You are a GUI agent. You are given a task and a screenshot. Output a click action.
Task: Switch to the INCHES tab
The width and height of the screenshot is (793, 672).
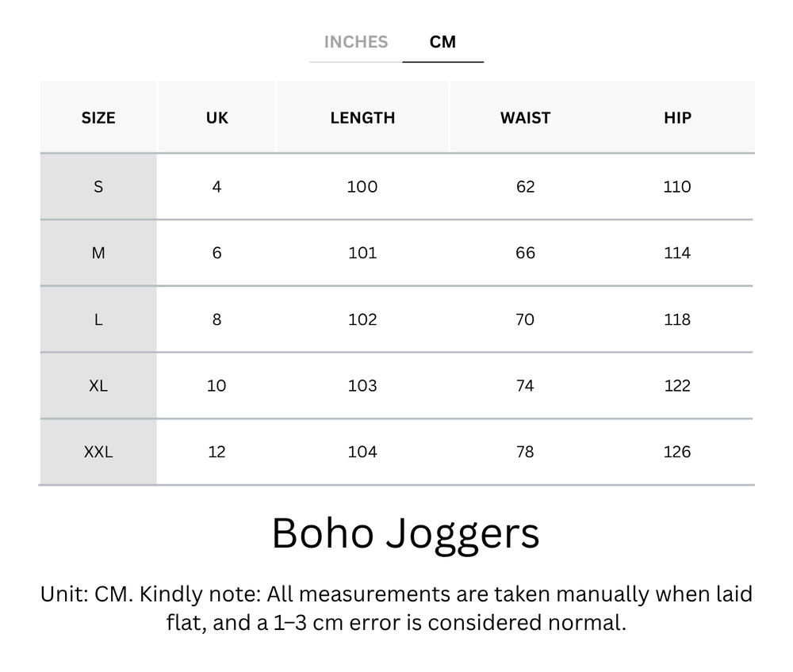pyautogui.click(x=356, y=42)
